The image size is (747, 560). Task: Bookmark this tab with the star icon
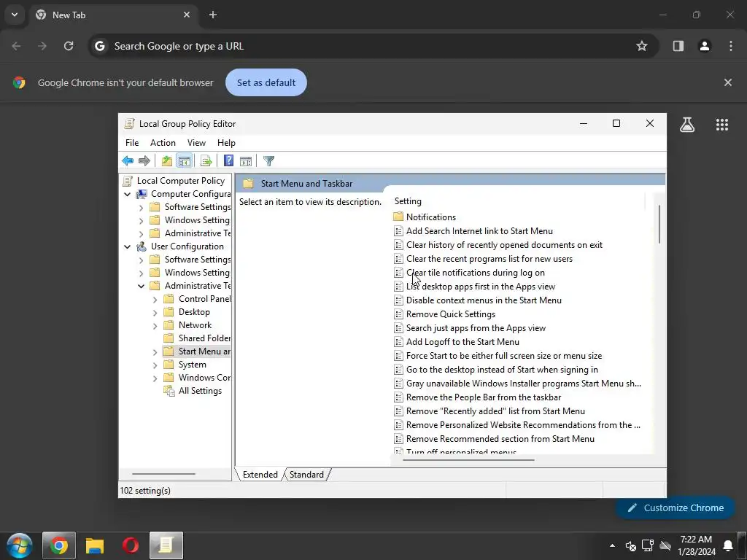tap(642, 46)
